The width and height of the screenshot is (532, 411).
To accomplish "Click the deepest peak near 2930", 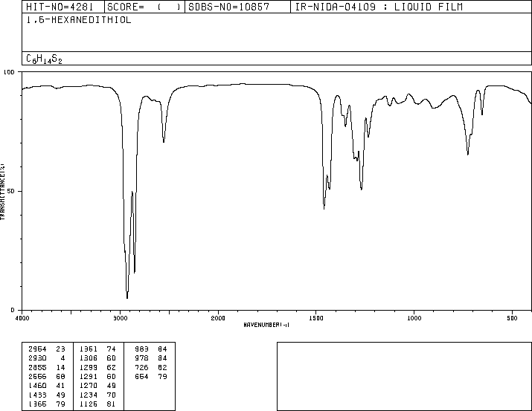I will coord(127,297).
